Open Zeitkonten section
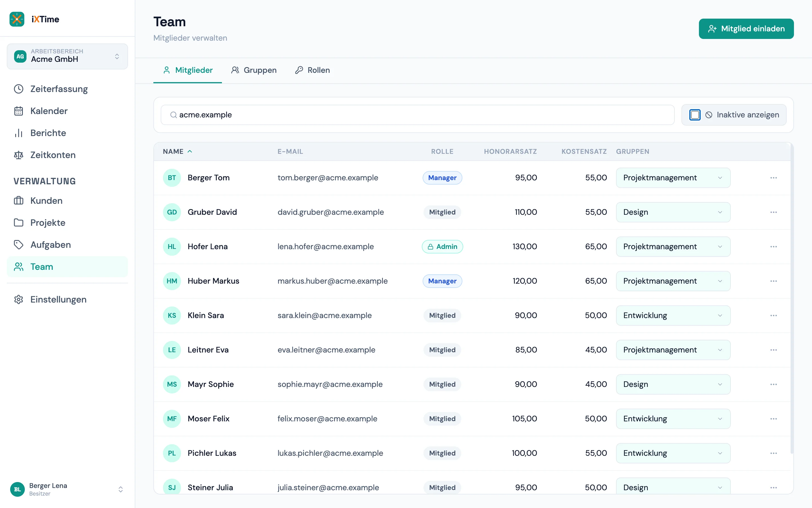 67,155
